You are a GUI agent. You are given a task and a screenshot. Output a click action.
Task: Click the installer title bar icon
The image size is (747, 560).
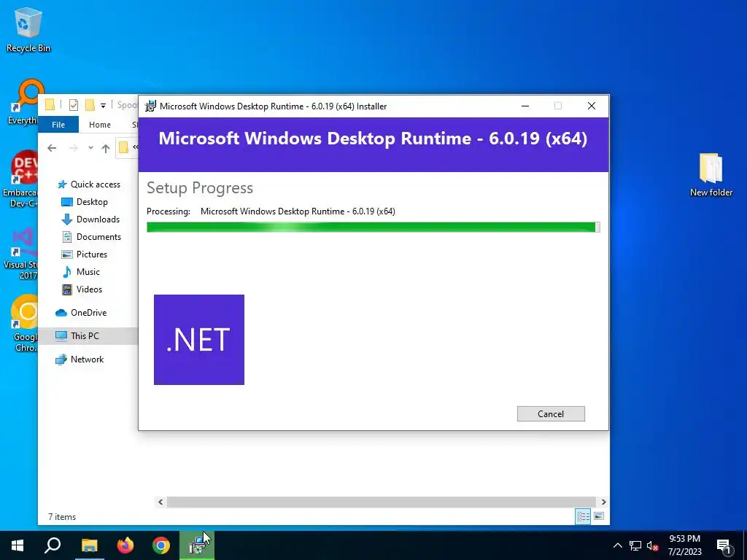point(150,106)
